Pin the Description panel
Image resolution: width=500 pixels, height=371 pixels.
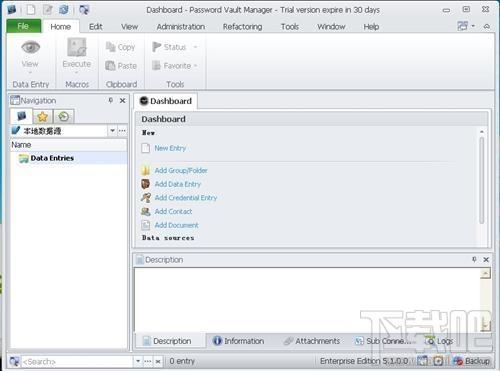click(474, 259)
